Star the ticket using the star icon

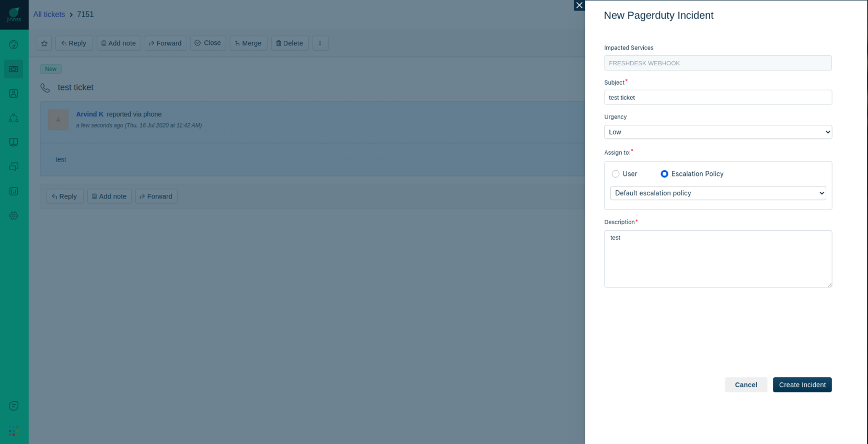coord(44,43)
